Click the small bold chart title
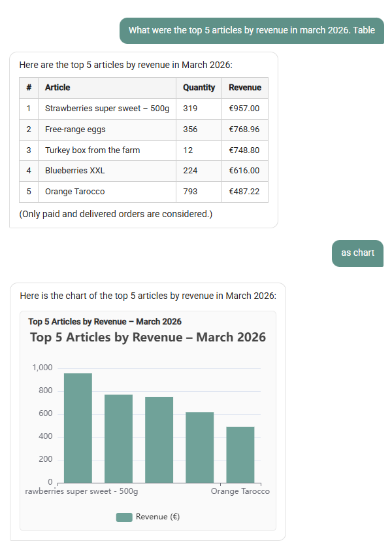 [105, 322]
